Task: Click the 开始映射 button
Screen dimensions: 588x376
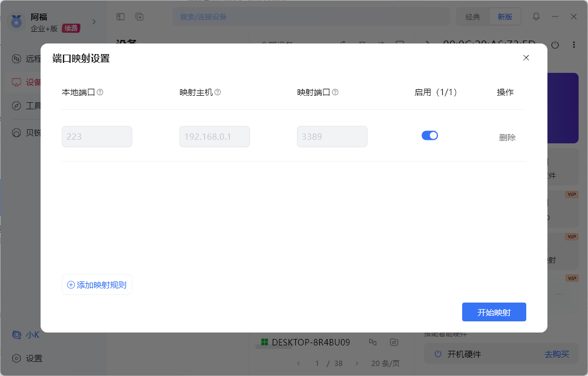Action: (x=494, y=312)
